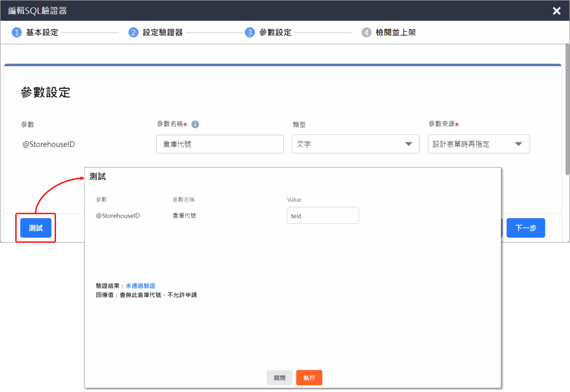This screenshot has height=392, width=570.
Task: Click 倉庫代號 text in the test popup
Action: pyautogui.click(x=184, y=216)
